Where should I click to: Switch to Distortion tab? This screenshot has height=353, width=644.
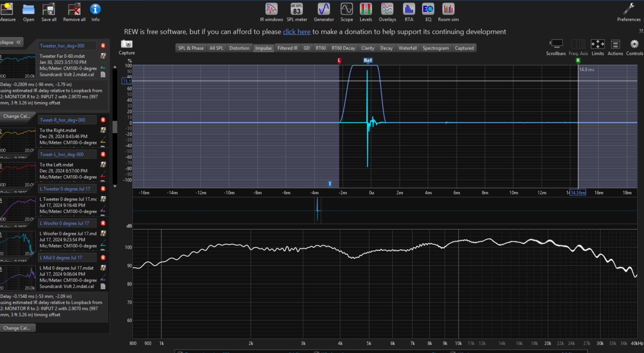click(239, 48)
